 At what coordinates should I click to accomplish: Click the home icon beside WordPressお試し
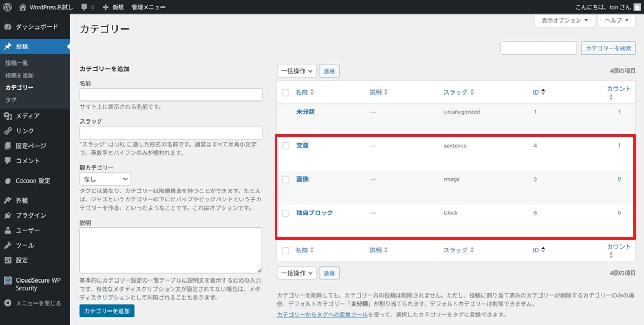pyautogui.click(x=23, y=7)
